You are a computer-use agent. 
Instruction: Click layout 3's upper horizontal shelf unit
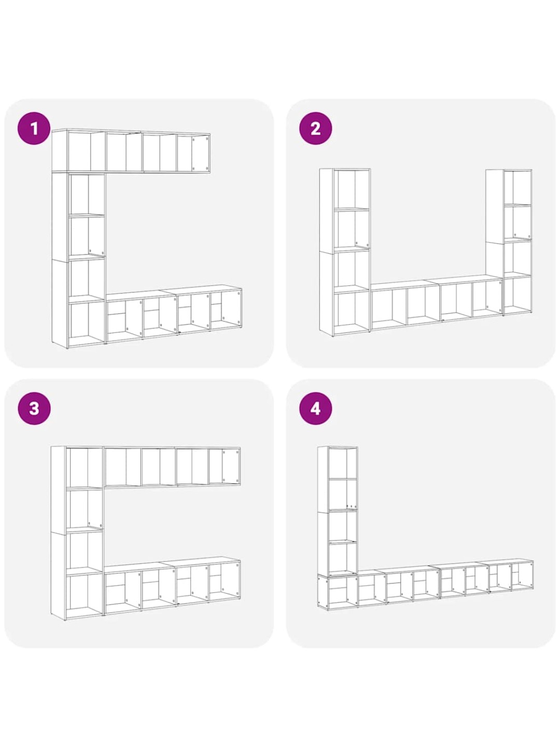click(x=172, y=467)
